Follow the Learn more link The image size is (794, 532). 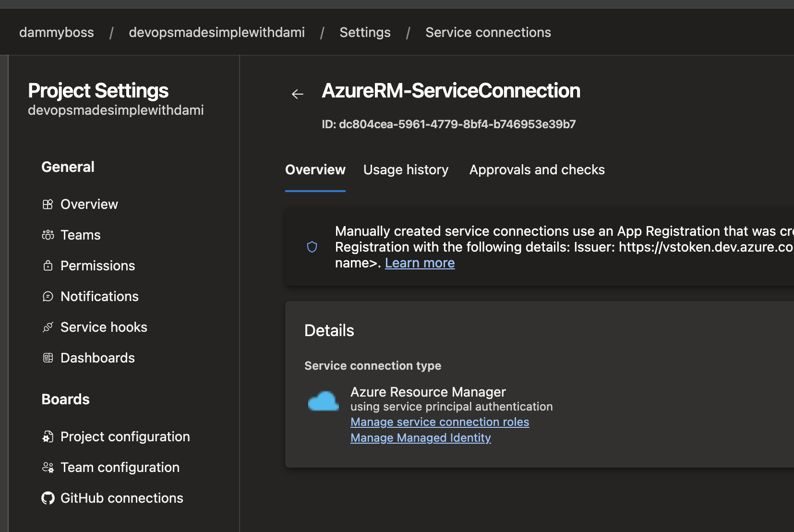click(x=420, y=263)
